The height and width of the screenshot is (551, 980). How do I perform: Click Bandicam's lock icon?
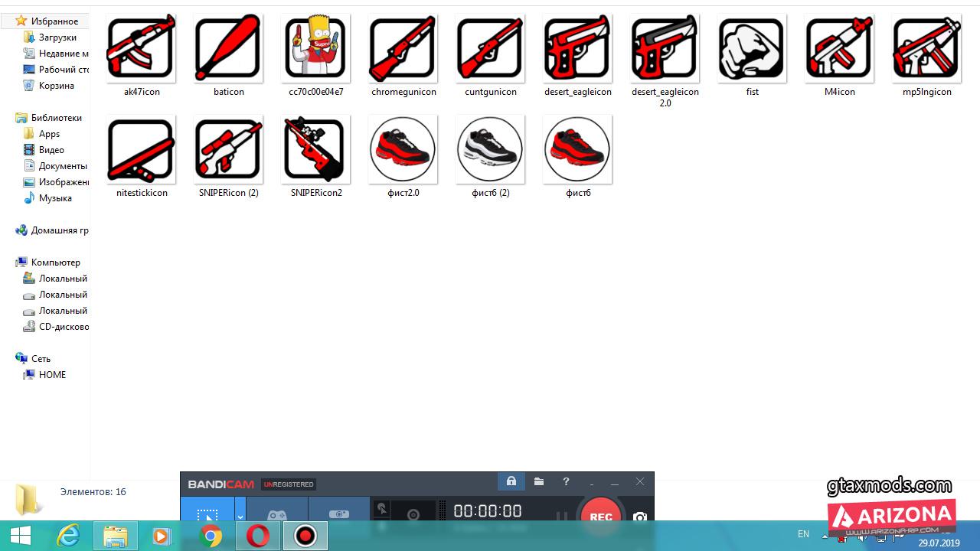511,482
